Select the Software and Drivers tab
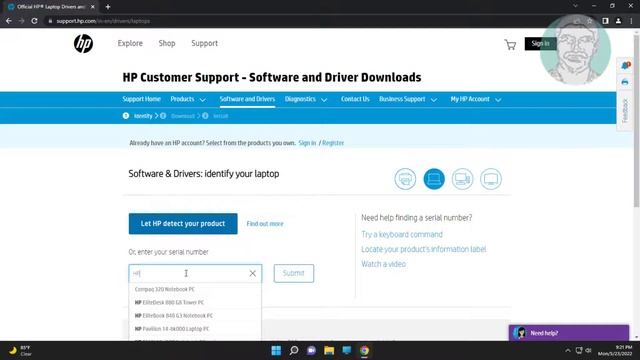The image size is (640, 360). (247, 99)
